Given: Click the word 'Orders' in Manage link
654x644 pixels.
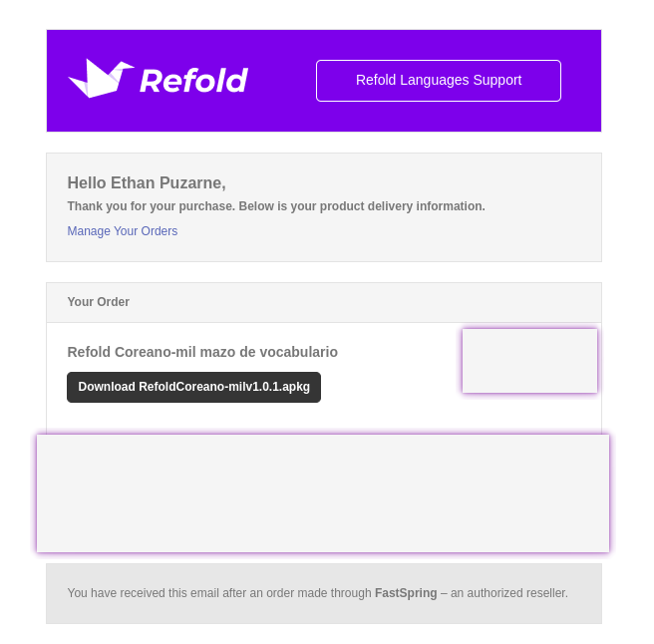Looking at the screenshot, I should (x=159, y=231).
